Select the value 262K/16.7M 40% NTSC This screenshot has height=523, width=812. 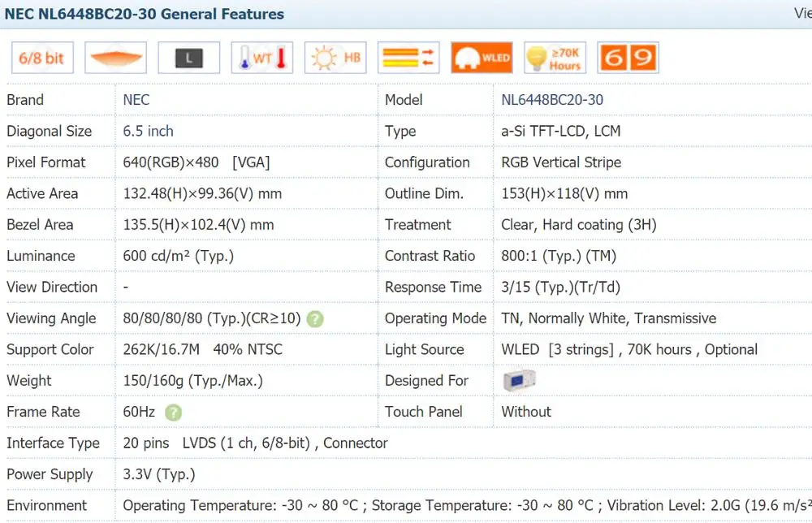click(x=202, y=349)
